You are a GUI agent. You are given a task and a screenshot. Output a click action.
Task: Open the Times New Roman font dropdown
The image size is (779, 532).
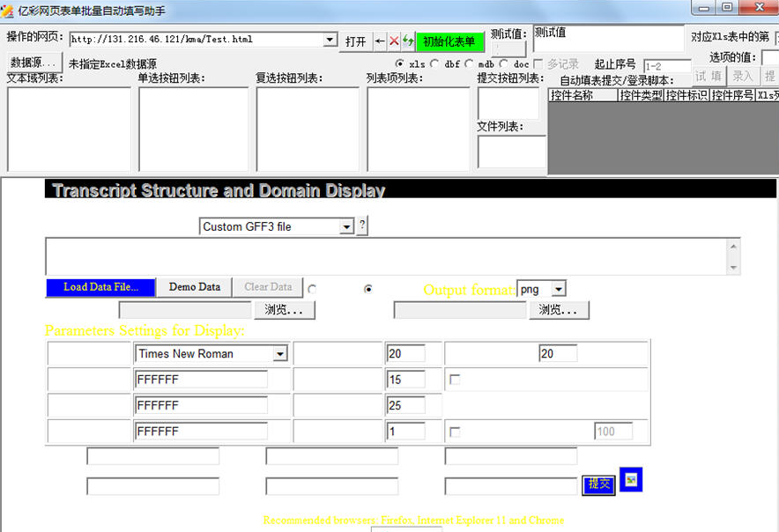(x=280, y=354)
